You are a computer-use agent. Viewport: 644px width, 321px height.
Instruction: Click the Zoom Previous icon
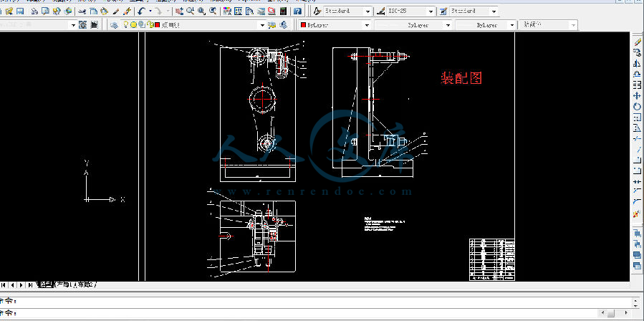pos(213,11)
